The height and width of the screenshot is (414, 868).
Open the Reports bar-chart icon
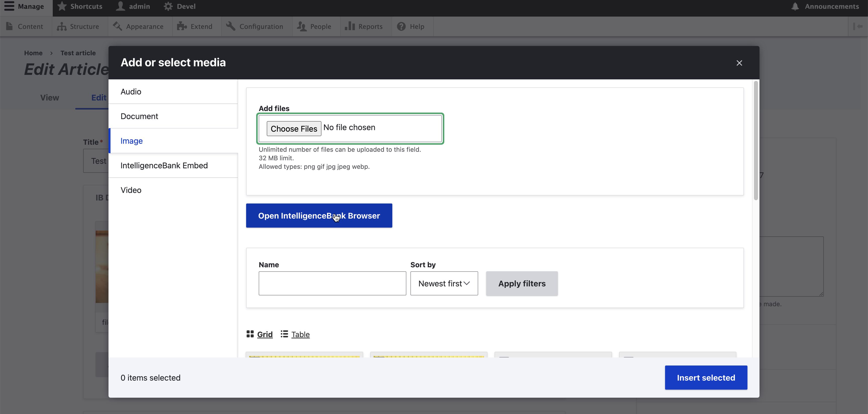[x=350, y=26]
